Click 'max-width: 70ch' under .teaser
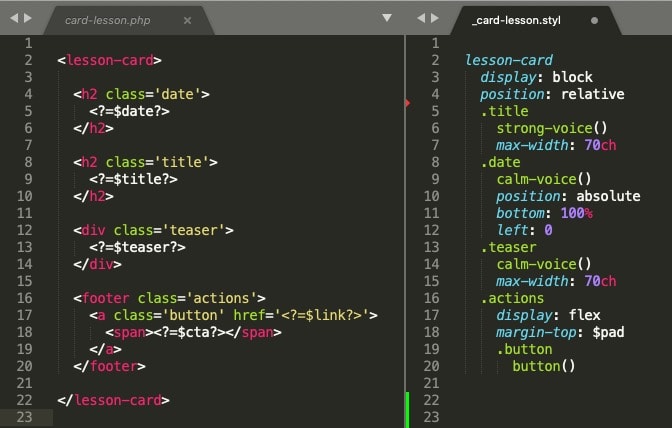This screenshot has width=672, height=428. tap(556, 281)
